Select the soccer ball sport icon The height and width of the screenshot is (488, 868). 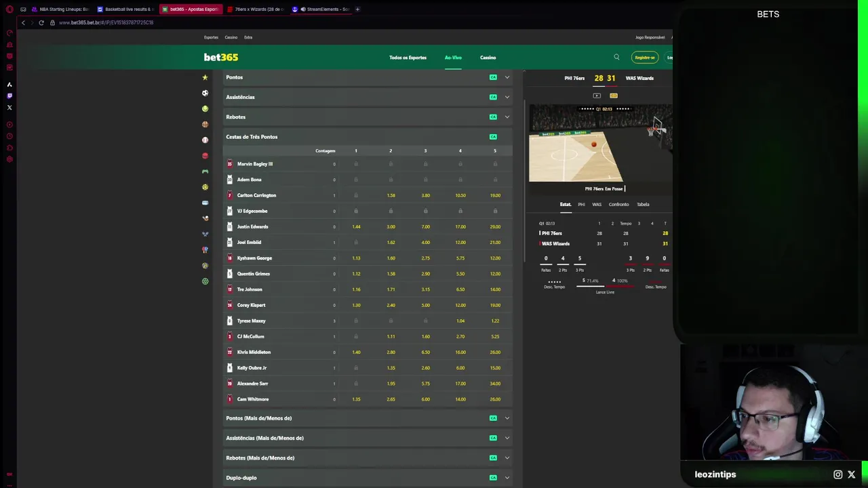point(205,93)
